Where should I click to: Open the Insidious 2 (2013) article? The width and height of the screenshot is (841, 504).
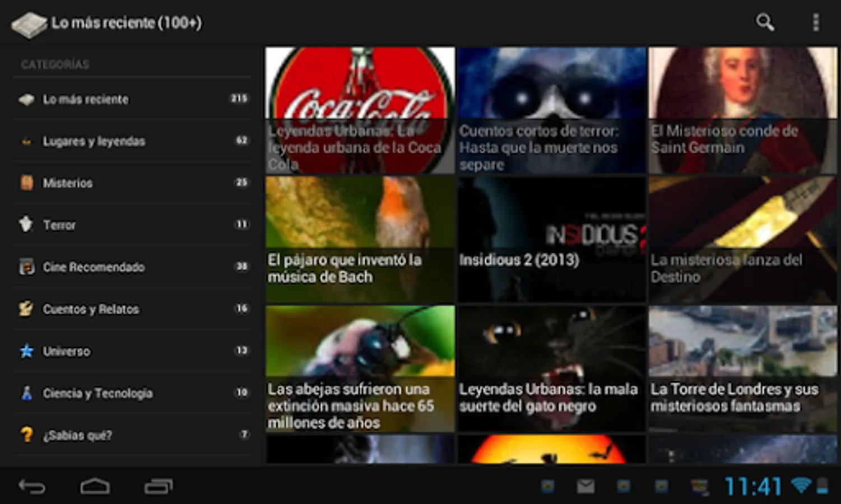click(551, 240)
